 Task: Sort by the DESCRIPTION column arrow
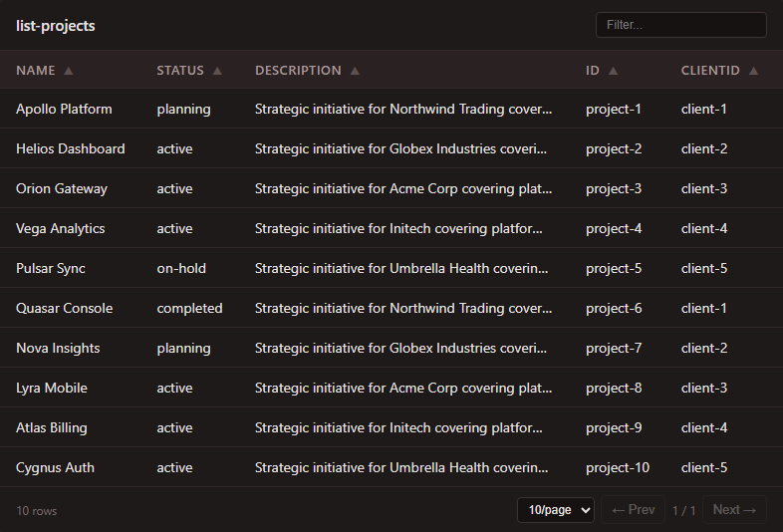click(355, 71)
